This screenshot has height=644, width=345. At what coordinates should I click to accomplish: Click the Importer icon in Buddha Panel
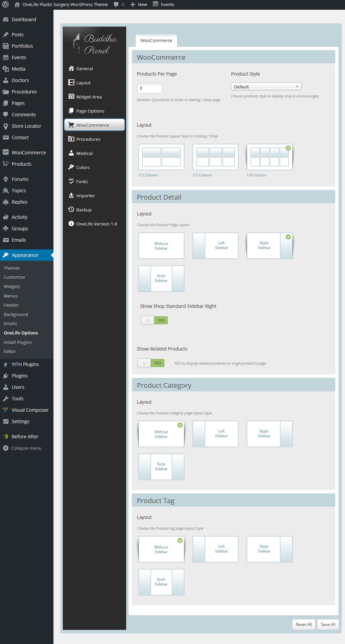pos(71,195)
